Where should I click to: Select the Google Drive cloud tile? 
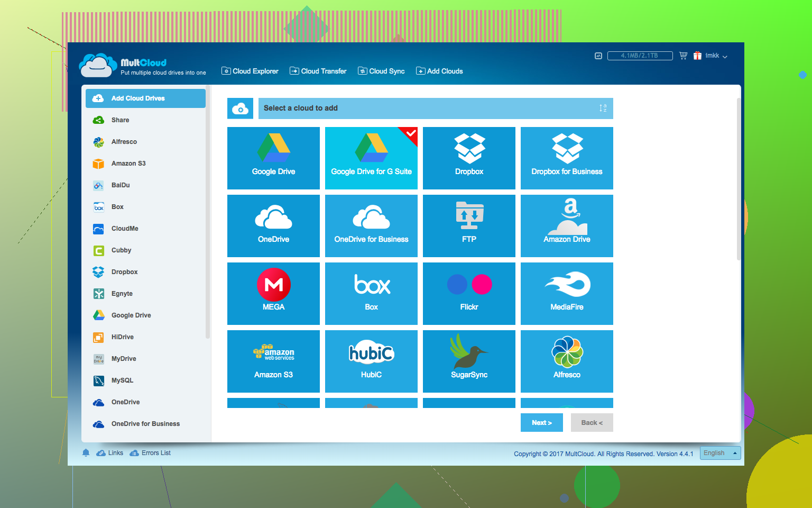(x=273, y=158)
